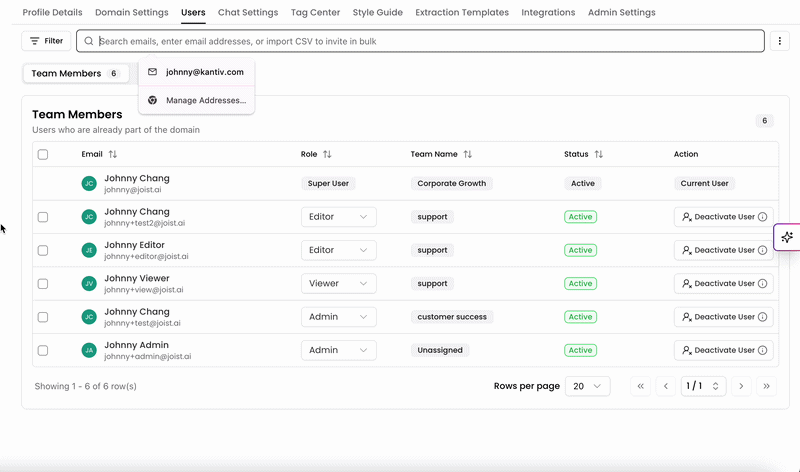
Task: Deactivate user johnny+test2@joist.ai
Action: pyautogui.click(x=723, y=217)
